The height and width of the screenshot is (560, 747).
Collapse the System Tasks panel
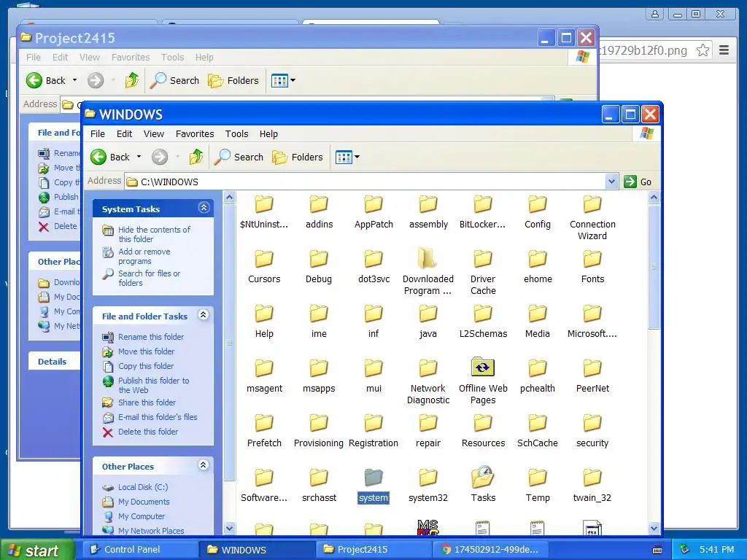point(204,208)
